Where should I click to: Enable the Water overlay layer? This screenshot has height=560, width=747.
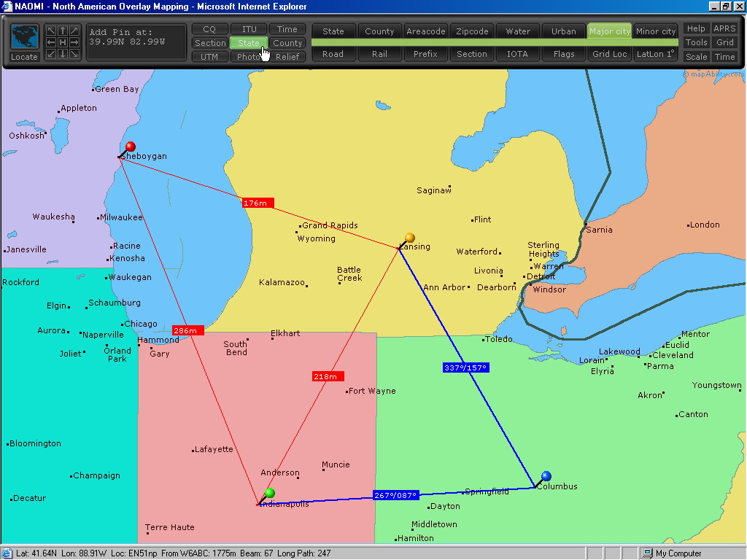[x=518, y=31]
